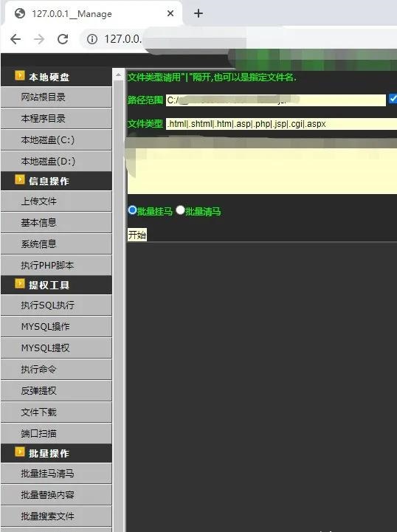Click the 开始 button

click(x=137, y=235)
